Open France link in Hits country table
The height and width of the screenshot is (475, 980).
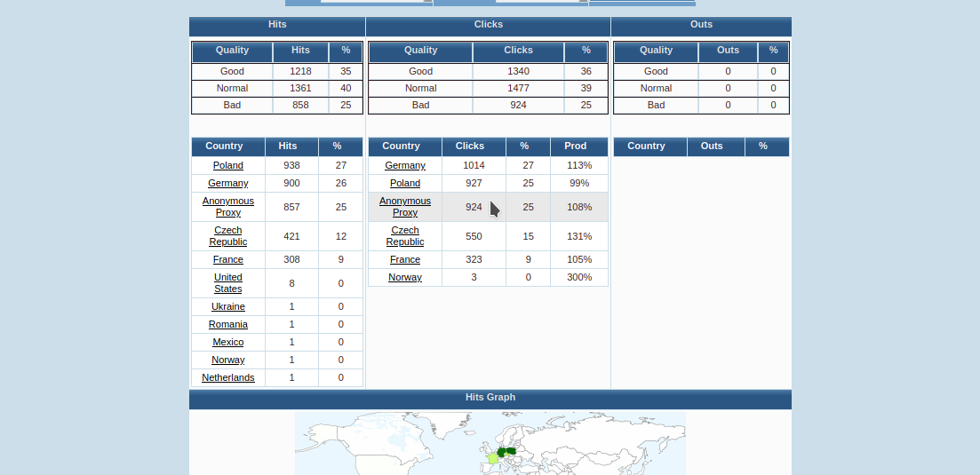pyautogui.click(x=228, y=259)
